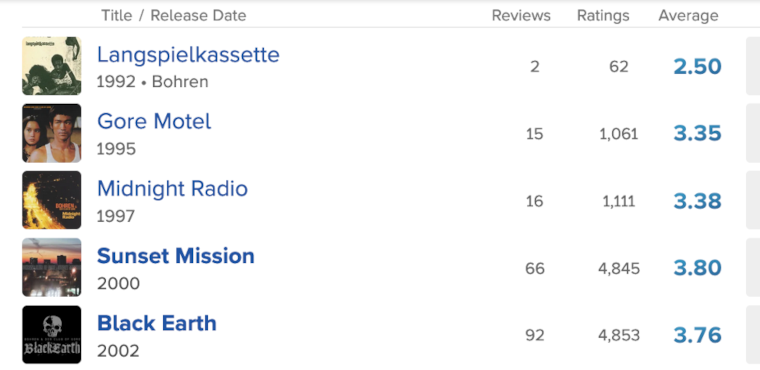Select the 3.76 average for Black Earth
Image resolution: width=760 pixels, height=370 pixels.
pyautogui.click(x=697, y=335)
